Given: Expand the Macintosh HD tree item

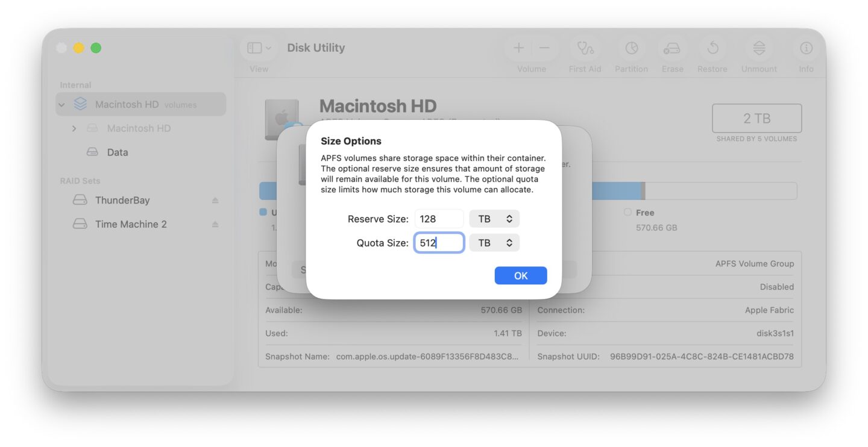Looking at the screenshot, I should tap(74, 128).
